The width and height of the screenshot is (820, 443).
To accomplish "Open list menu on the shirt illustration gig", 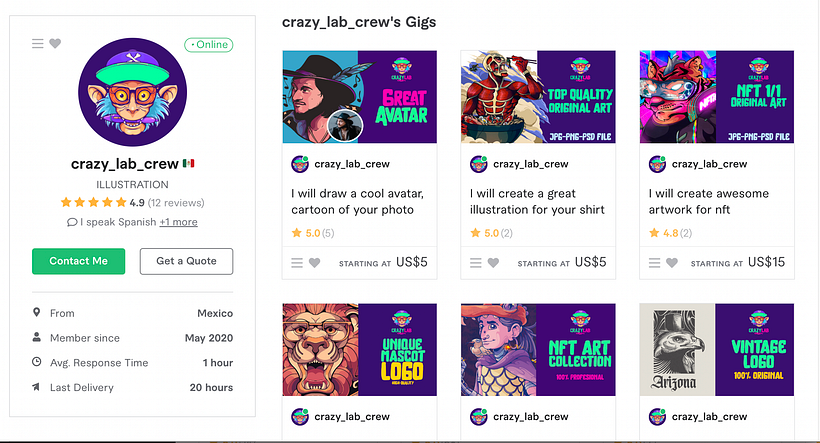I will click(476, 263).
